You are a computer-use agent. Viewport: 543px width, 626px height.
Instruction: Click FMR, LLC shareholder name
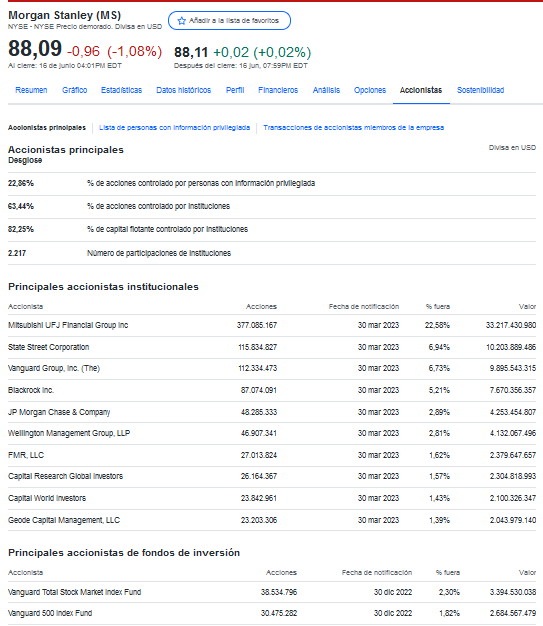[26, 456]
